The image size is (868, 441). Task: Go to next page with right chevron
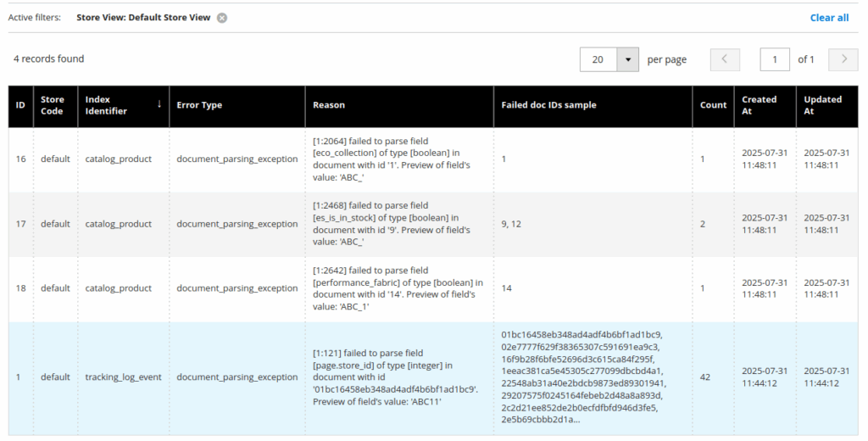click(843, 59)
